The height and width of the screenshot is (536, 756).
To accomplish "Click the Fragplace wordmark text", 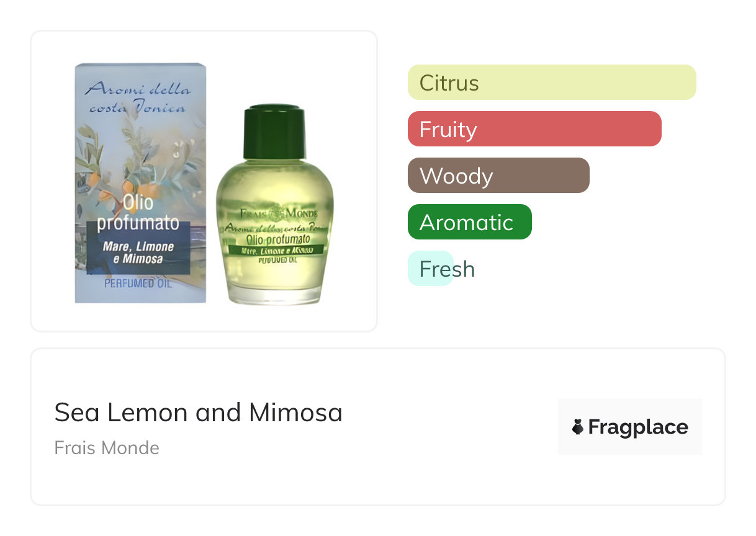I will (638, 427).
